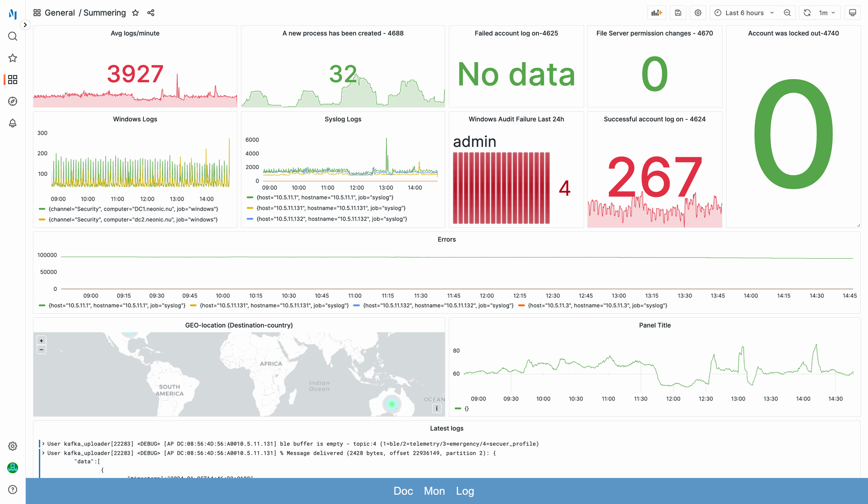Open File Server permission changes panel menu
Viewport: 868px width, 504px height.
coord(655,33)
